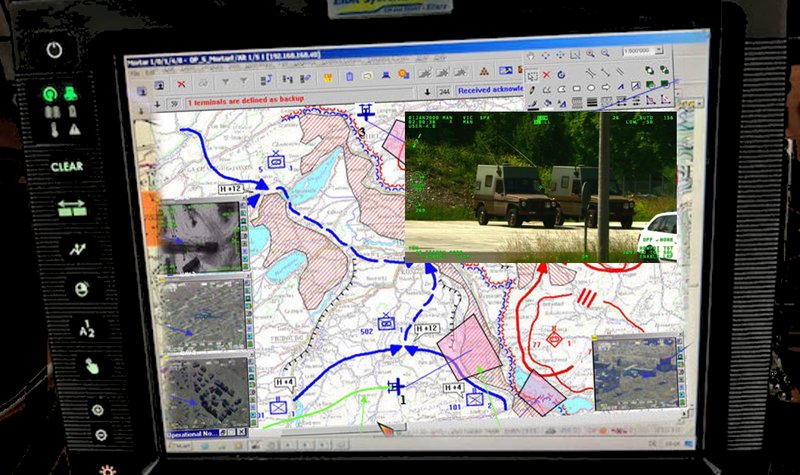Select the ellipse shape tool
This screenshot has width=800, height=475.
tap(591, 88)
